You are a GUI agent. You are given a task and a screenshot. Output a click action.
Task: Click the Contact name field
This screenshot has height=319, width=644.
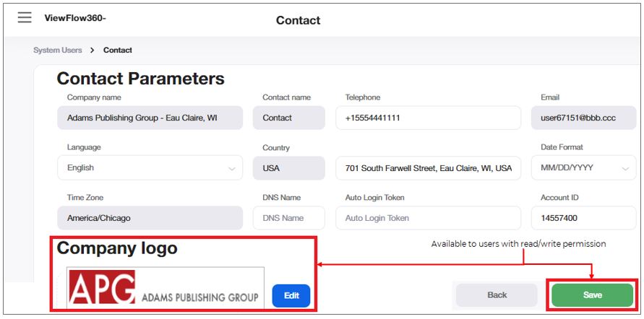click(288, 118)
